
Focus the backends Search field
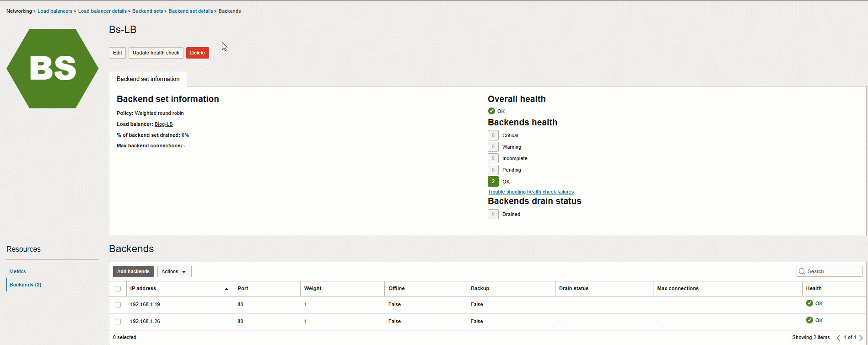(833, 271)
